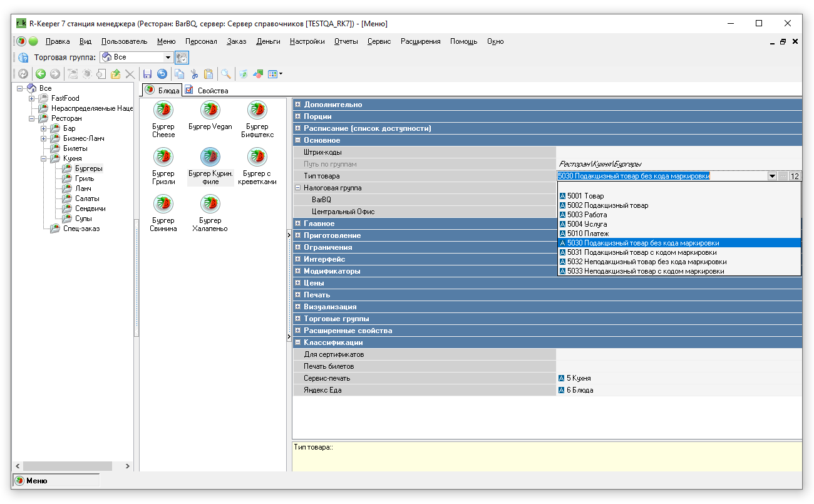Expand the Модификаторы section
This screenshot has width=814, height=504.
coord(298,271)
